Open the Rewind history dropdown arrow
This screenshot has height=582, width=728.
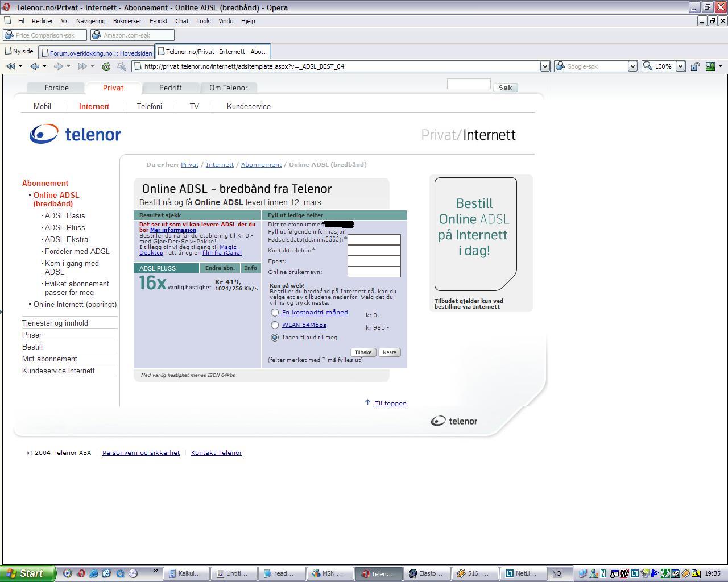[x=20, y=66]
